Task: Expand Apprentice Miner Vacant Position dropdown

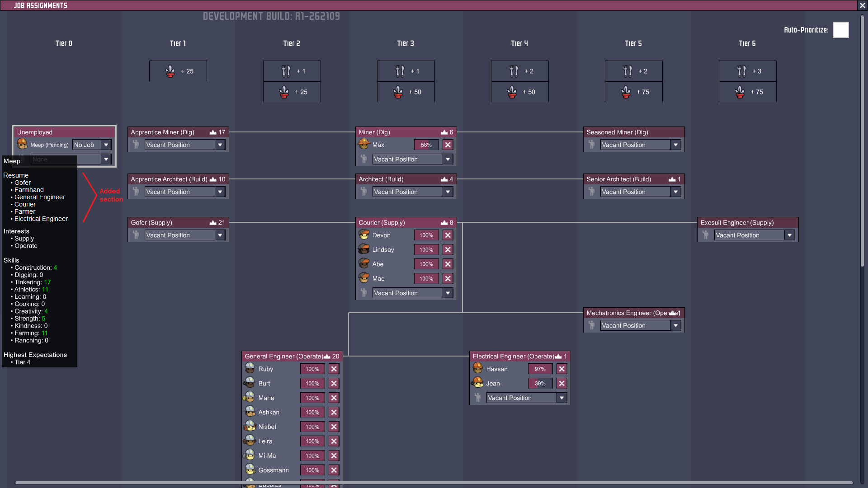Action: click(220, 145)
